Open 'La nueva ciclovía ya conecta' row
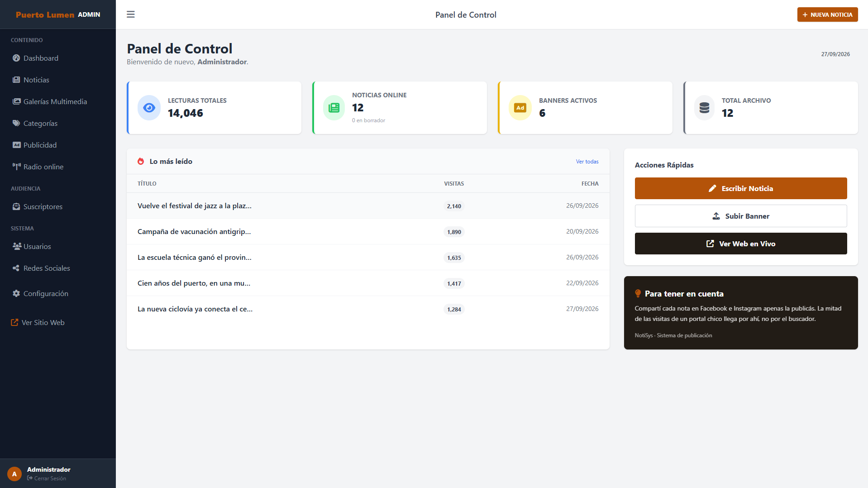Screen dimensions: 868x488 click(x=368, y=309)
